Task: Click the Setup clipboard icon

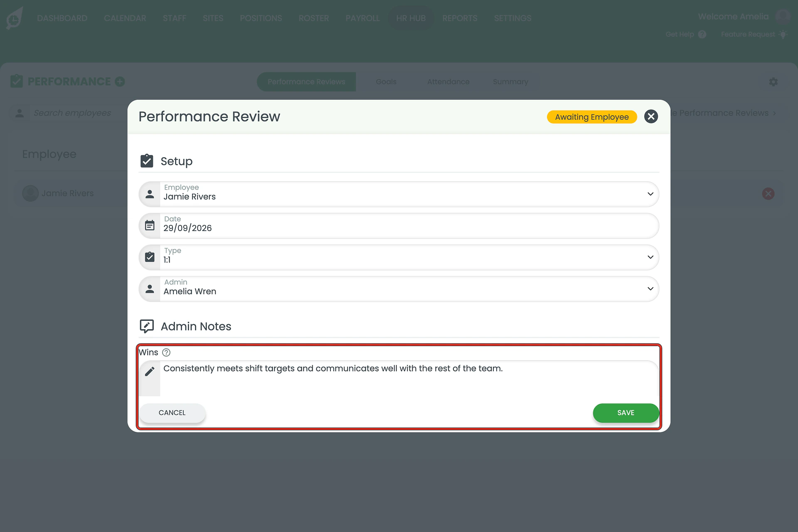Action: [147, 161]
